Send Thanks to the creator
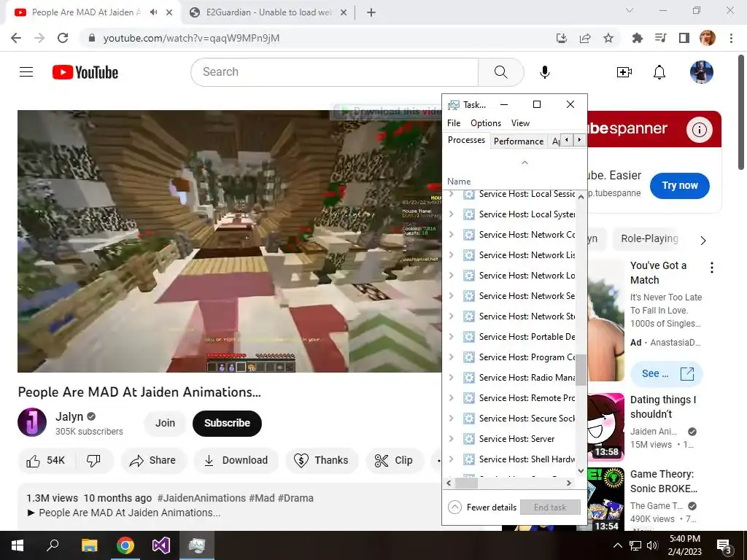 (322, 461)
